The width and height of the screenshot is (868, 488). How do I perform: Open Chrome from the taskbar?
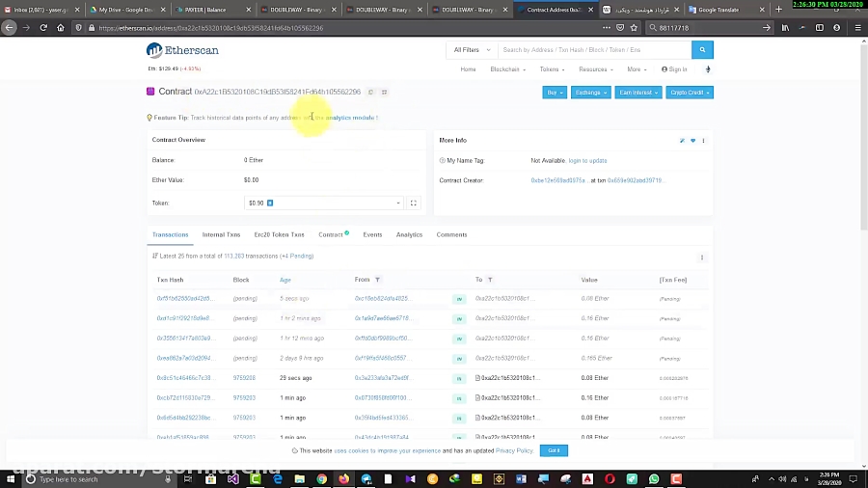coord(321,479)
